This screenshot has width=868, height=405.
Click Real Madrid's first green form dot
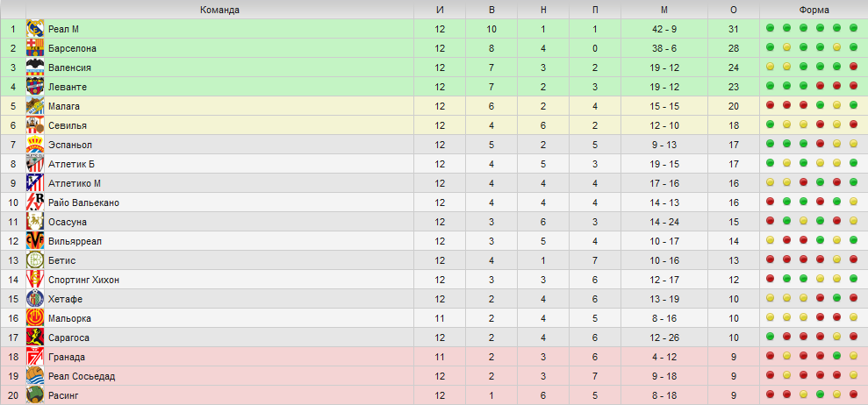770,28
